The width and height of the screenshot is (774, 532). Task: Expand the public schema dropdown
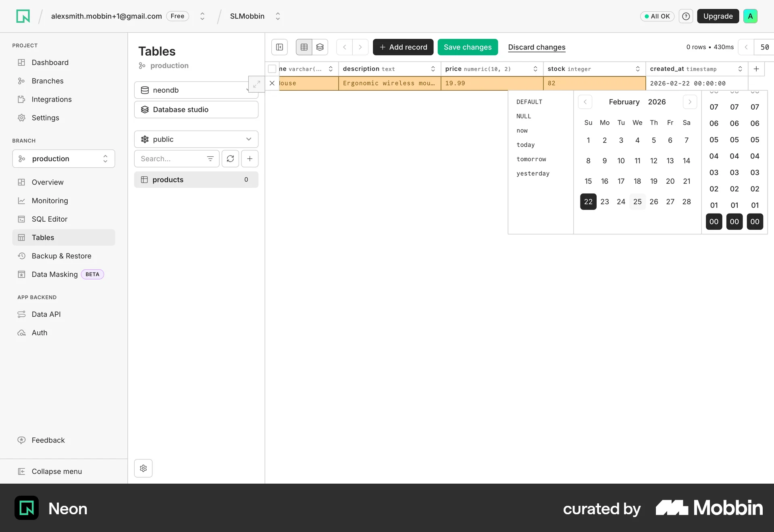click(x=196, y=139)
